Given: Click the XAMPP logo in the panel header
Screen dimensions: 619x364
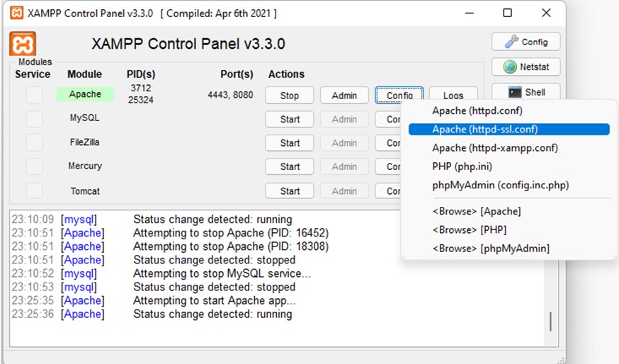Looking at the screenshot, I should pyautogui.click(x=23, y=43).
